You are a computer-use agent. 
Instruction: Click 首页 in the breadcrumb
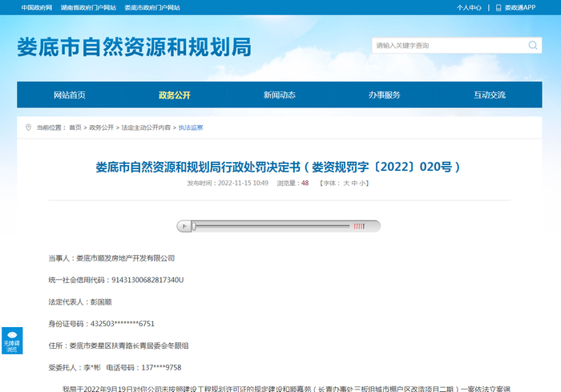point(75,127)
